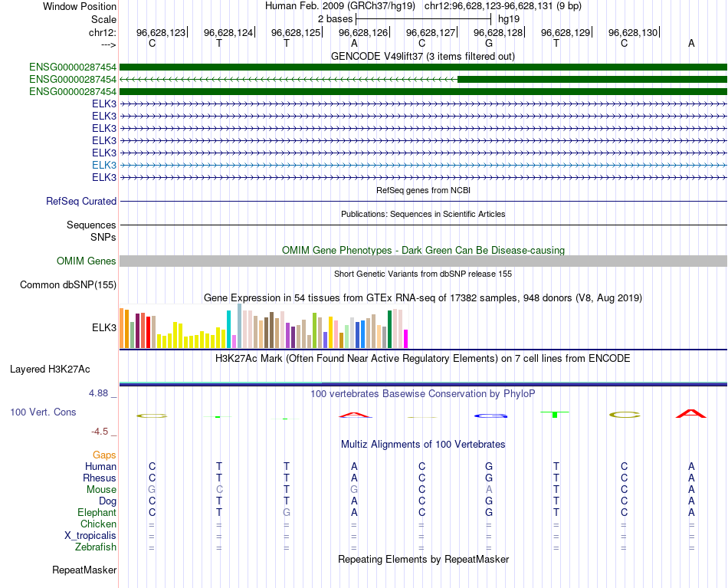Click the partial green ENSG00000287454 exon block
Screen dimensions: 728x588
(x=592, y=80)
